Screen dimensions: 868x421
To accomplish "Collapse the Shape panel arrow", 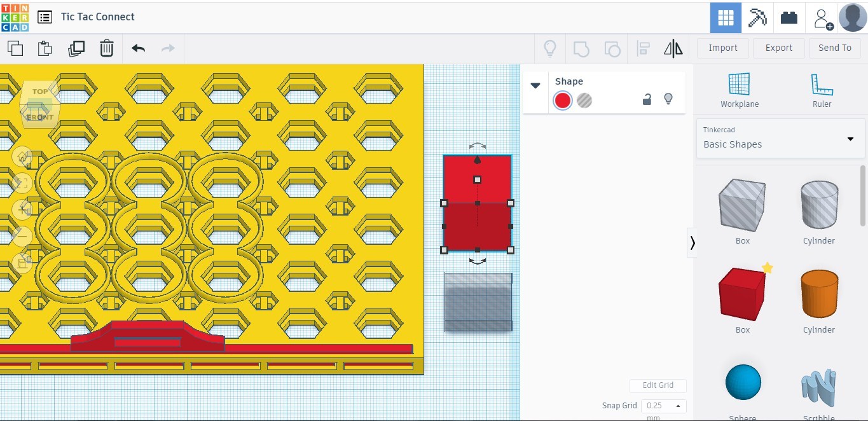I will (x=535, y=85).
